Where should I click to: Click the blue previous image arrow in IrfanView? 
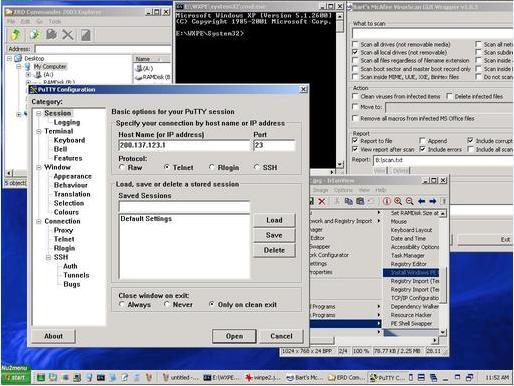click(x=421, y=201)
